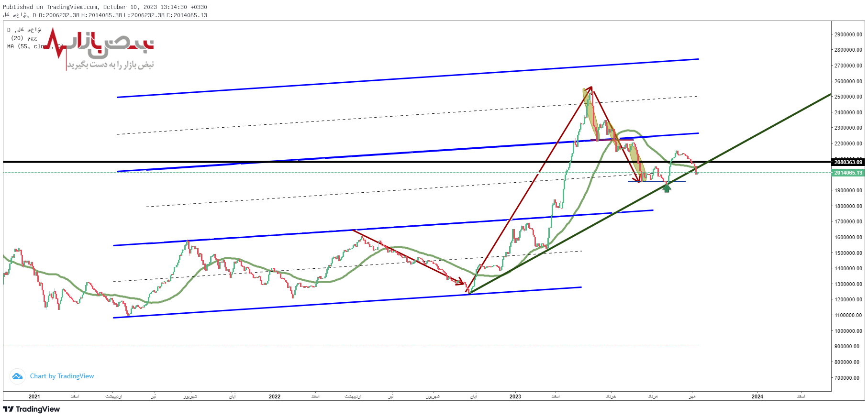Click the MA (55, close) indicator legend
Image resolution: width=868 pixels, height=418 pixels.
click(x=35, y=46)
